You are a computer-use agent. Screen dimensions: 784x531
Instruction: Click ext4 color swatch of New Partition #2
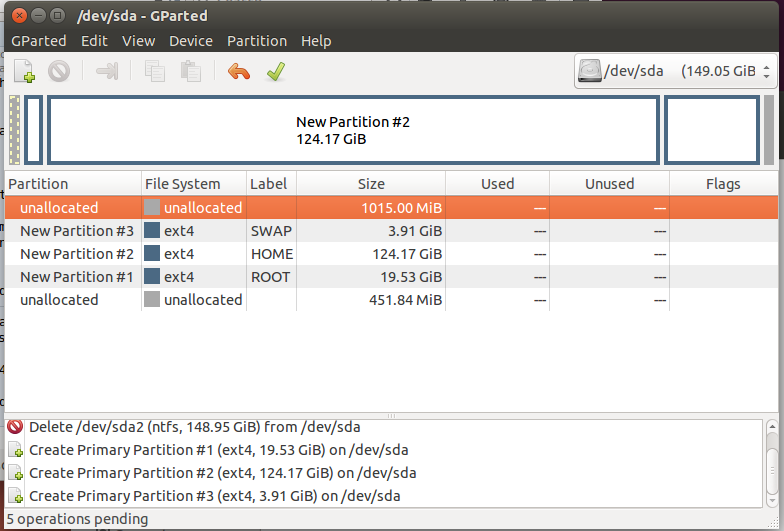[152, 254]
